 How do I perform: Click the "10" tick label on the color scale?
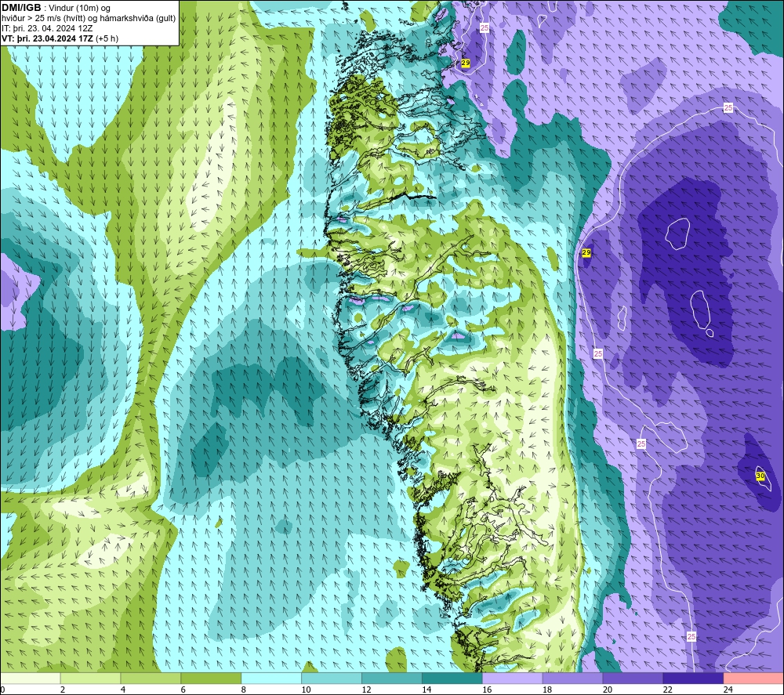306,690
